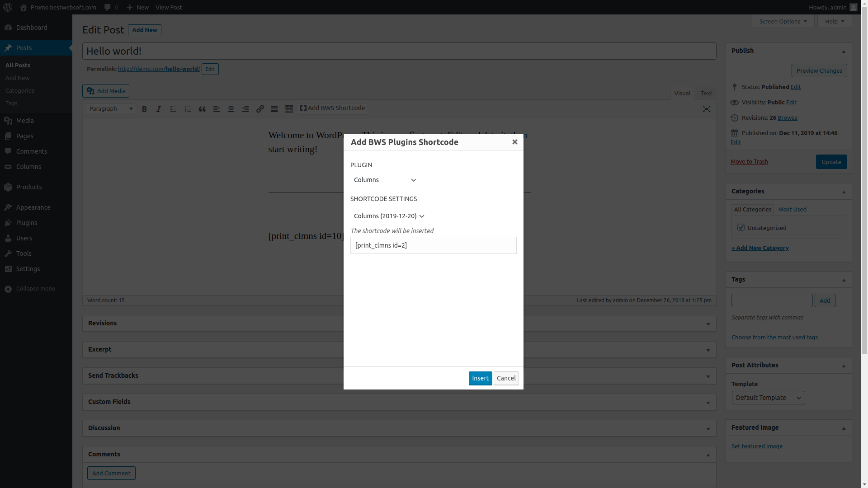This screenshot has width=868, height=488.
Task: Expand the Custom Fields metabox
Action: pyautogui.click(x=708, y=403)
